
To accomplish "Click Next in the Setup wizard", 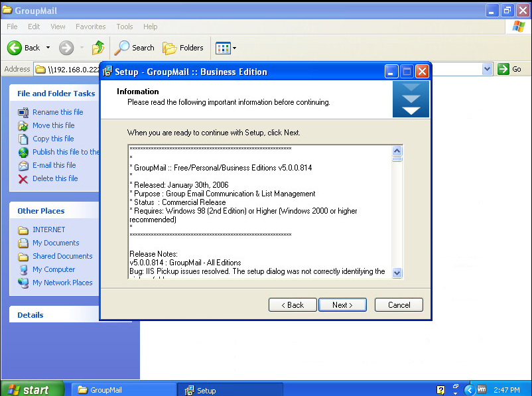I will (x=343, y=304).
